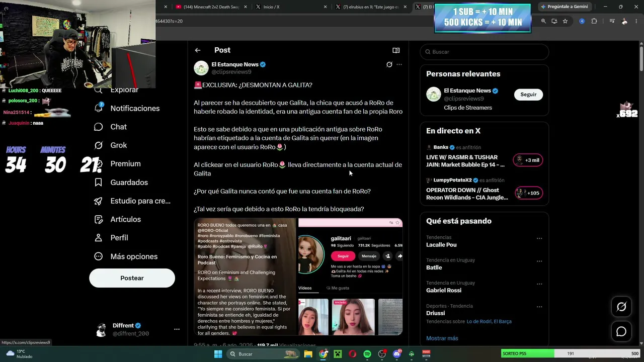
Task: Close the elrubius en X tab
Action: [405, 7]
